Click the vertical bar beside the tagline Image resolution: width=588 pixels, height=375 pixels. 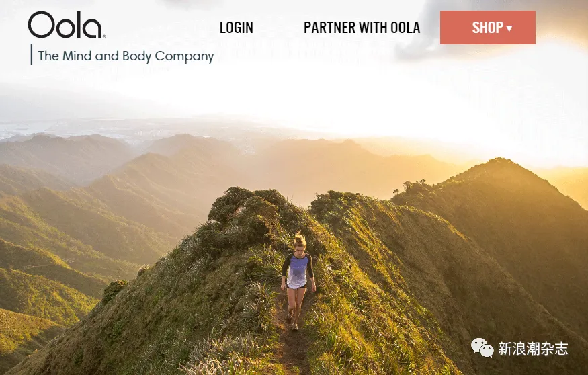(32, 54)
